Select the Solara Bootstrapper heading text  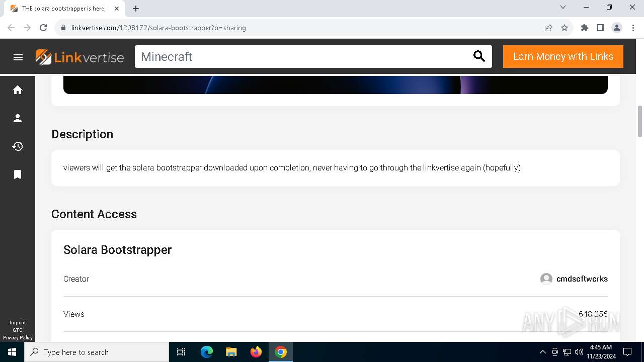(x=117, y=250)
